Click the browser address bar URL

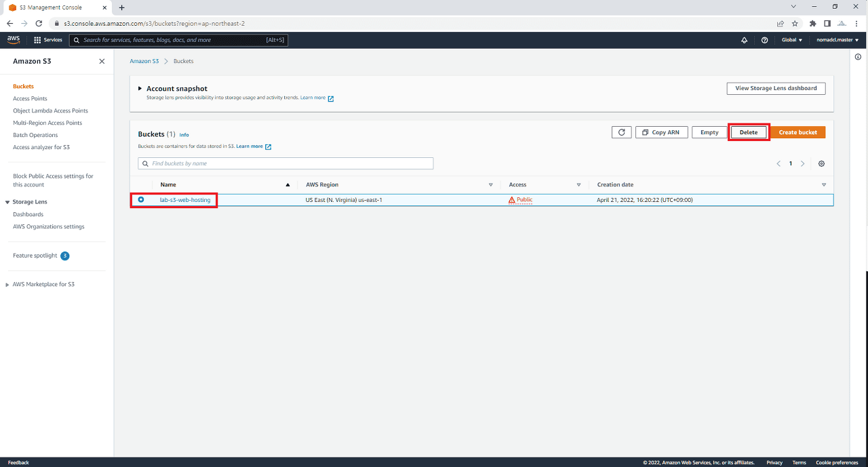(x=155, y=23)
